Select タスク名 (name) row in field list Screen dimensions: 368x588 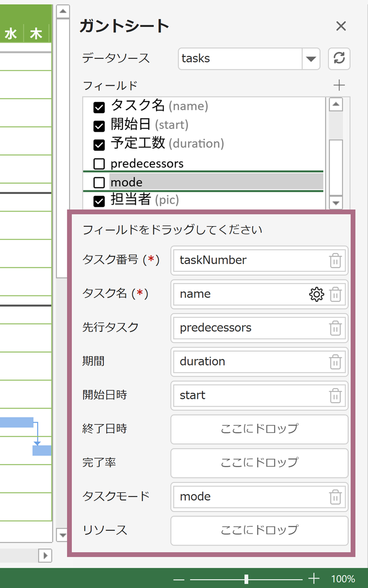pyautogui.click(x=204, y=106)
